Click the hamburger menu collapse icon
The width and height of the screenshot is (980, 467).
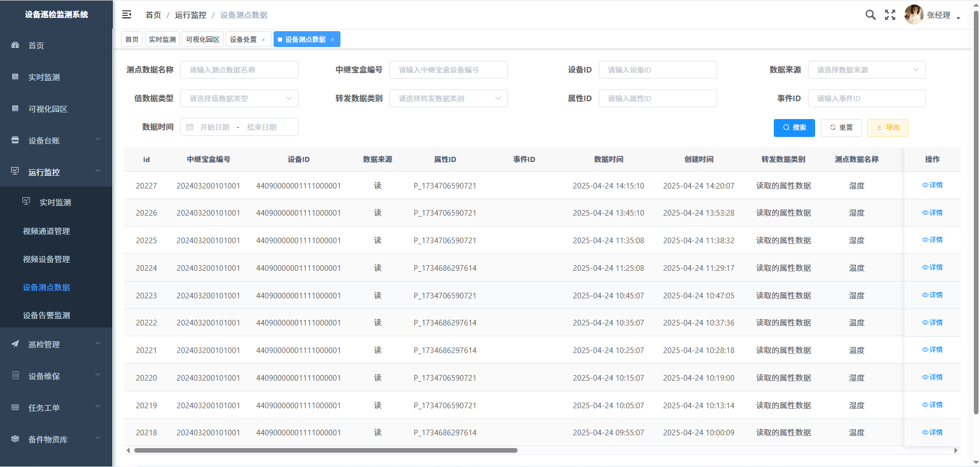(127, 15)
